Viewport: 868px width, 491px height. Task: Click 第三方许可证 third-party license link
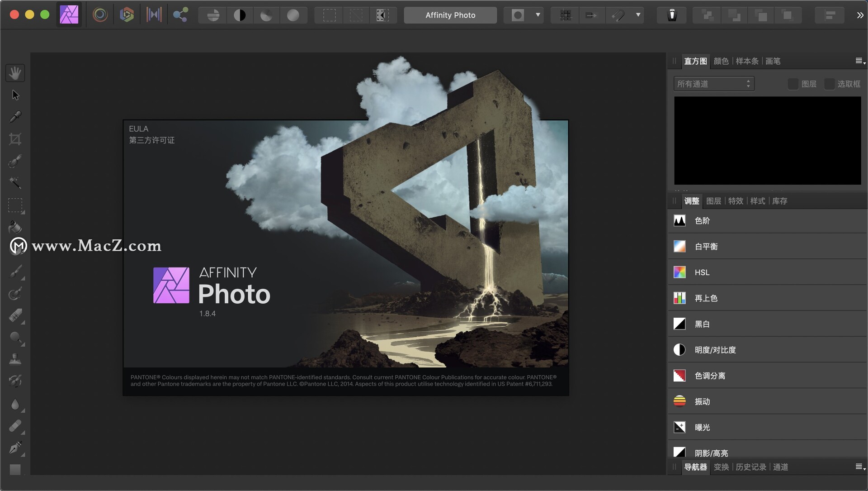coord(152,140)
